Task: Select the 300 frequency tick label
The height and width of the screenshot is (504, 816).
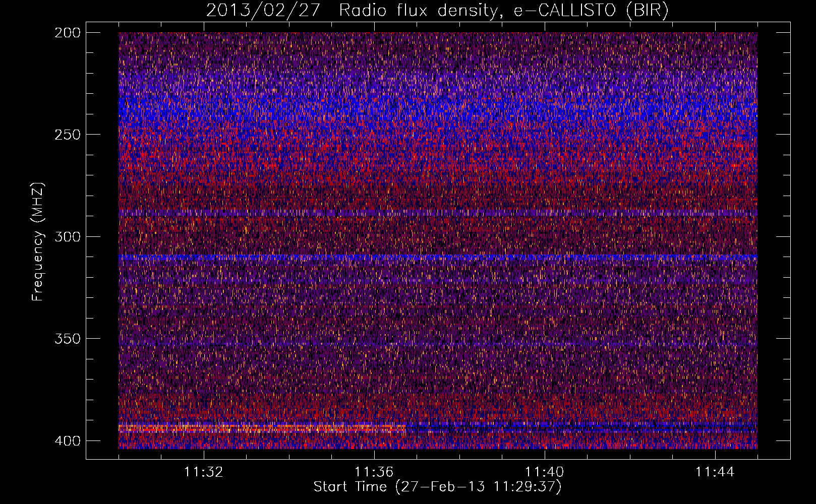Action: [x=67, y=237]
